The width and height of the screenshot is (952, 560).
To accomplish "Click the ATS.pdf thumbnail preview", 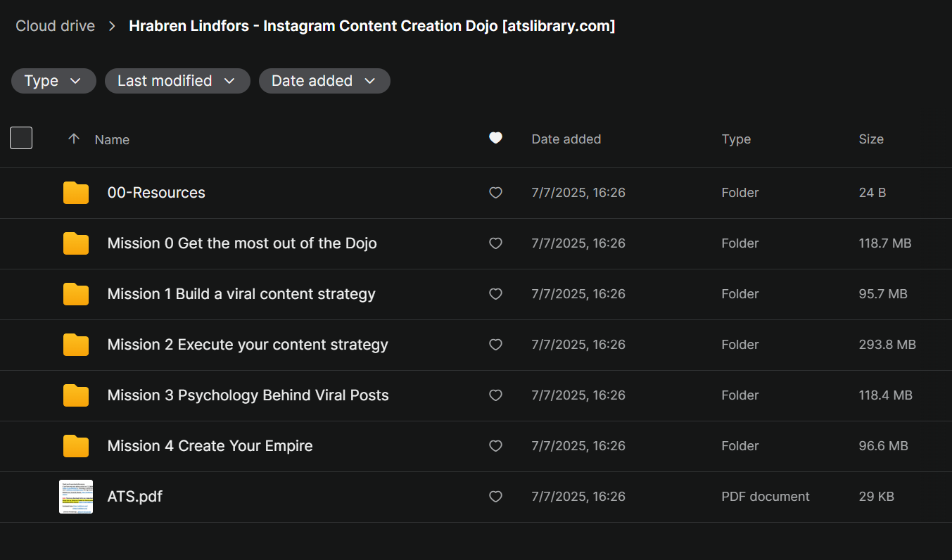I will point(76,497).
